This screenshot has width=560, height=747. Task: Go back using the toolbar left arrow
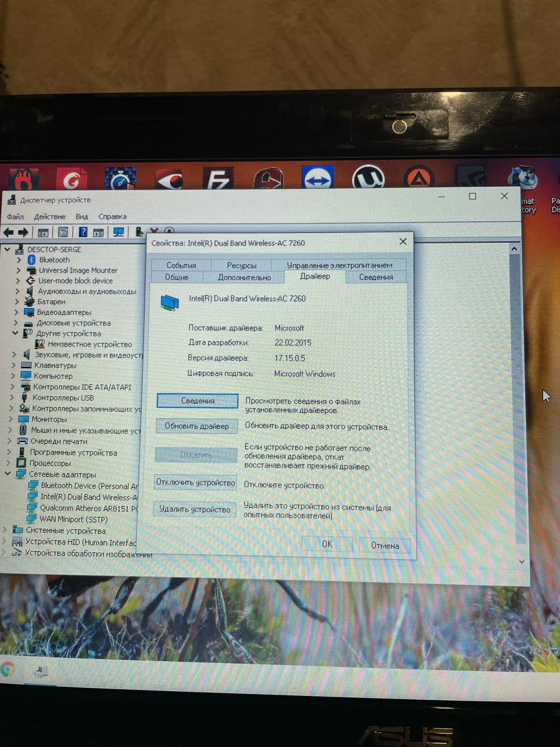8,233
